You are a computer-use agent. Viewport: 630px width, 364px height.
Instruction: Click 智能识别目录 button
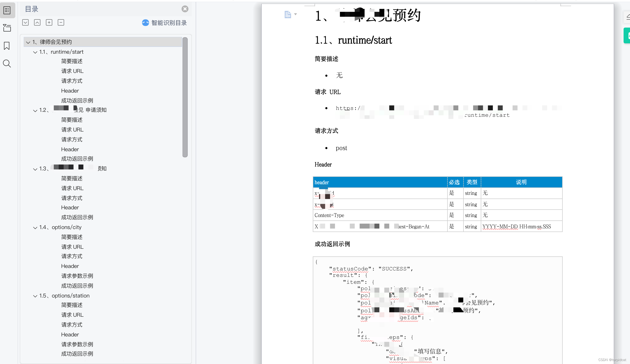click(x=165, y=23)
